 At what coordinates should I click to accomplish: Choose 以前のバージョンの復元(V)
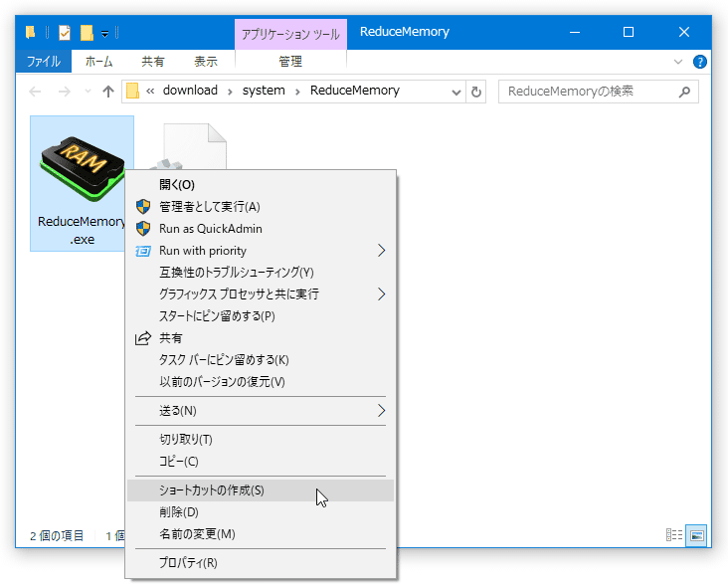coord(261,382)
